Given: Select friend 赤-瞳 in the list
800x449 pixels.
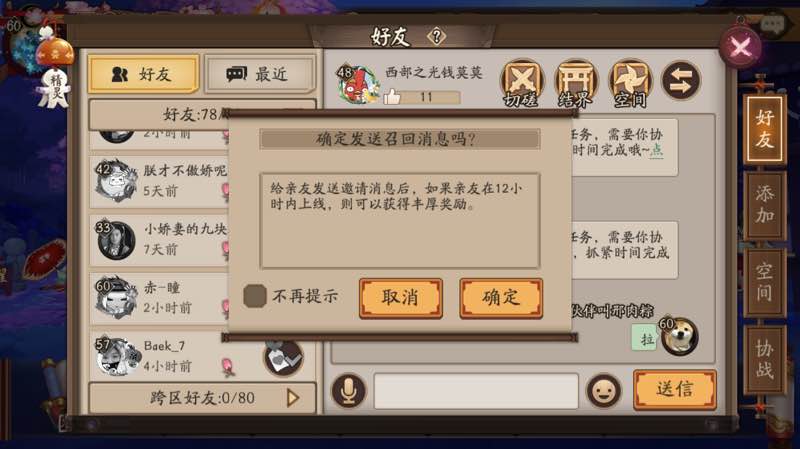Looking at the screenshot, I should coord(159,298).
